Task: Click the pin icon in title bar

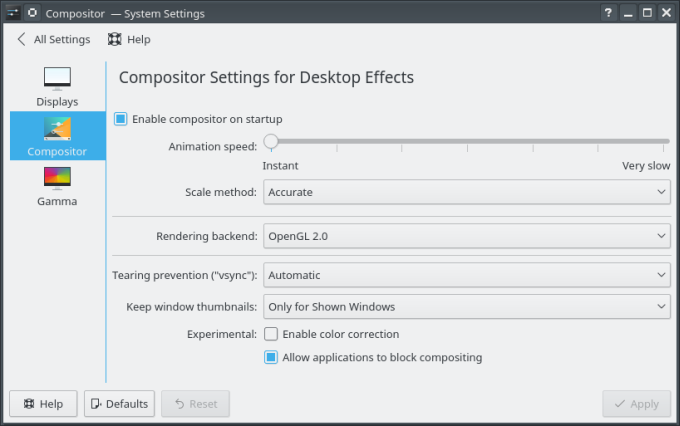Action: [x=33, y=13]
